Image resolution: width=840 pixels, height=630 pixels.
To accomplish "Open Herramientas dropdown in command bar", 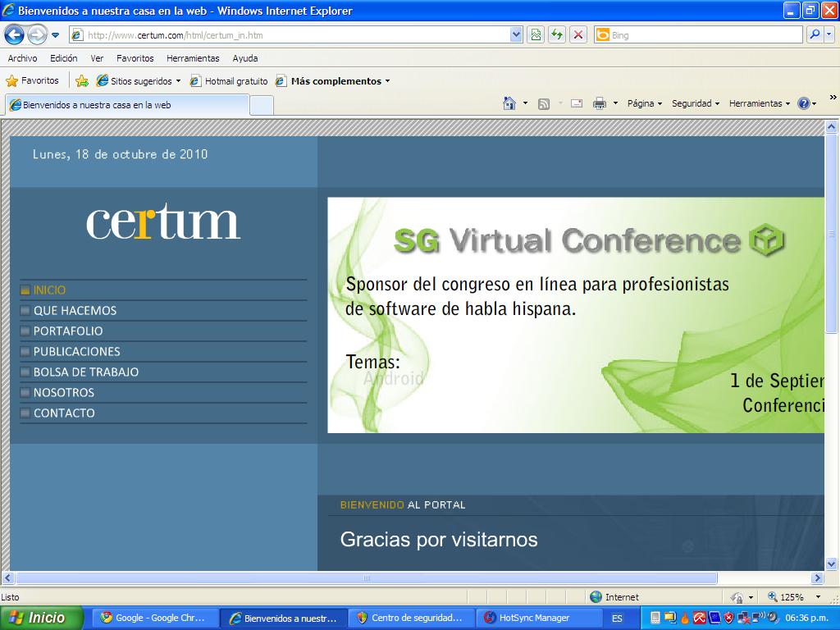I will point(759,103).
